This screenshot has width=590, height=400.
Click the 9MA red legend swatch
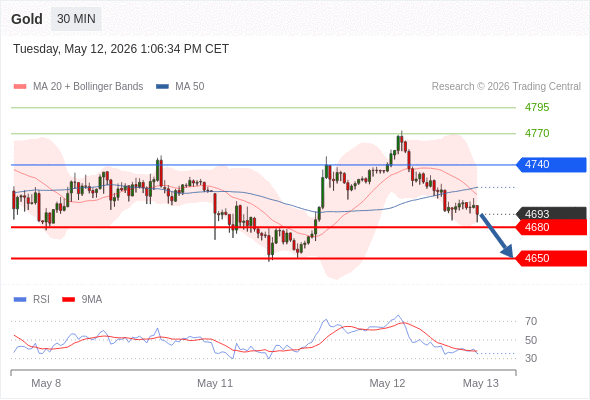pyautogui.click(x=68, y=300)
